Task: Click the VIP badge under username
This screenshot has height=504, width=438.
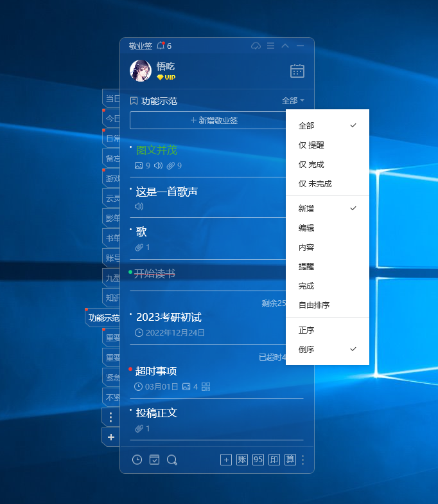Action: tap(166, 77)
